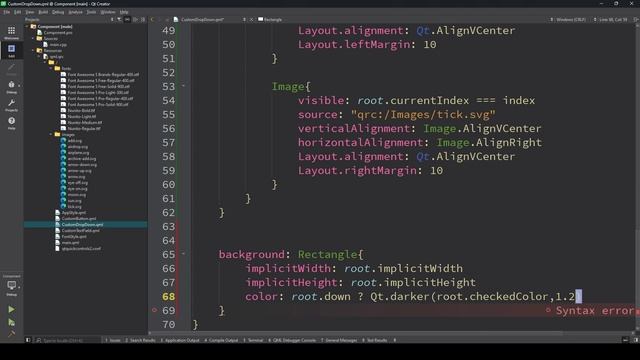Open the QML Debugger Console pane

(292, 340)
